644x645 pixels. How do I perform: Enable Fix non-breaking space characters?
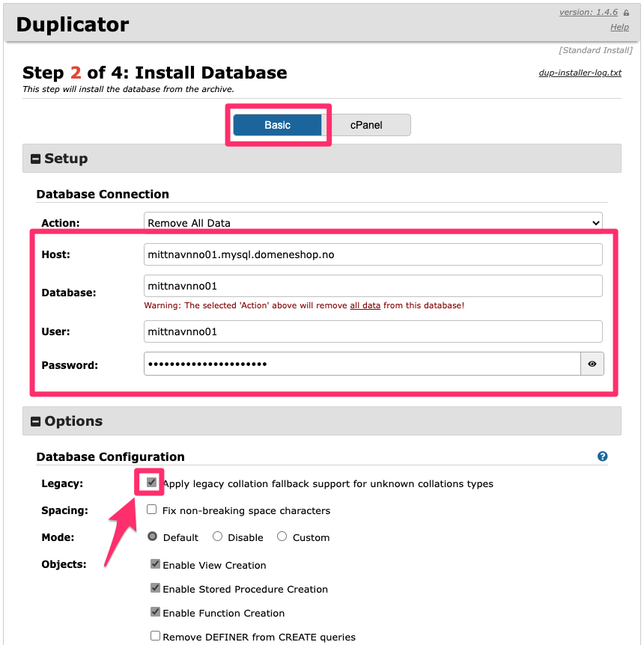(151, 510)
